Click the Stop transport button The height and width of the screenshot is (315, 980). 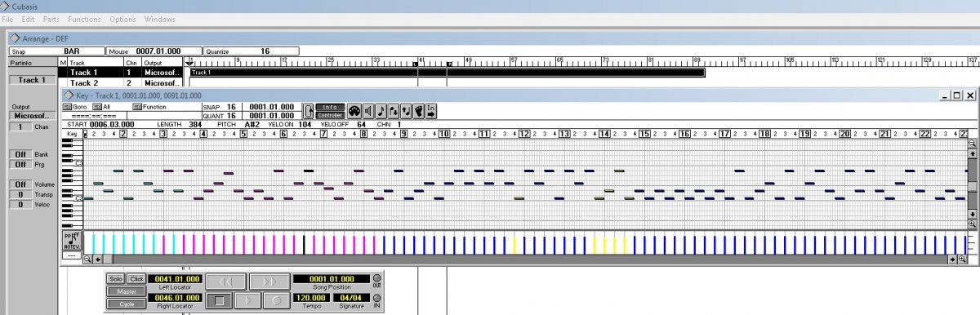pyautogui.click(x=218, y=300)
